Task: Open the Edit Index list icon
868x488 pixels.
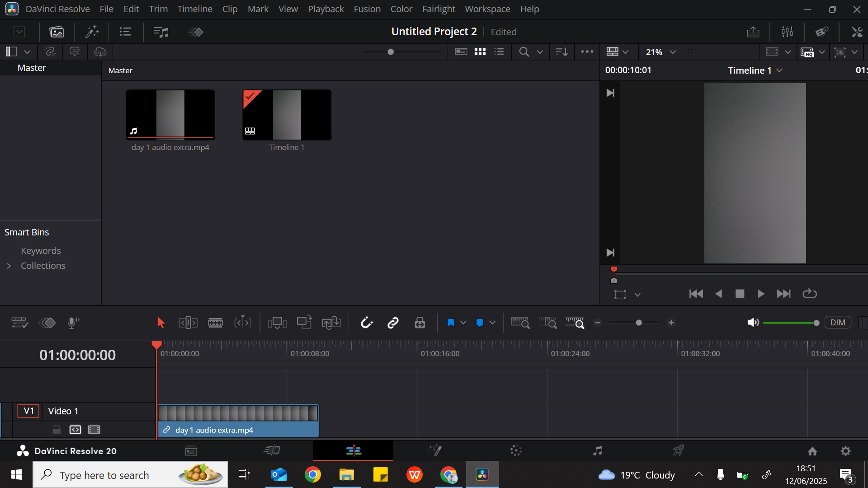Action: (x=125, y=32)
